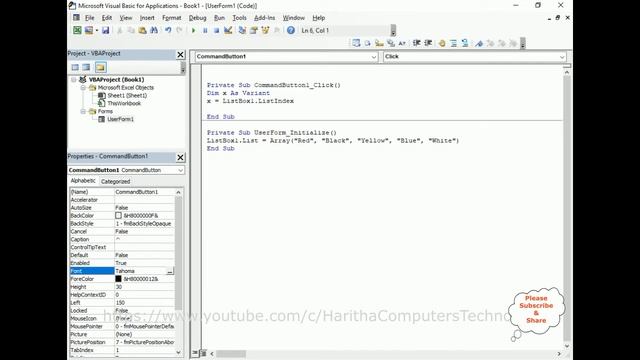
Task: Save the workbook with the floppy icon
Action: click(106, 30)
